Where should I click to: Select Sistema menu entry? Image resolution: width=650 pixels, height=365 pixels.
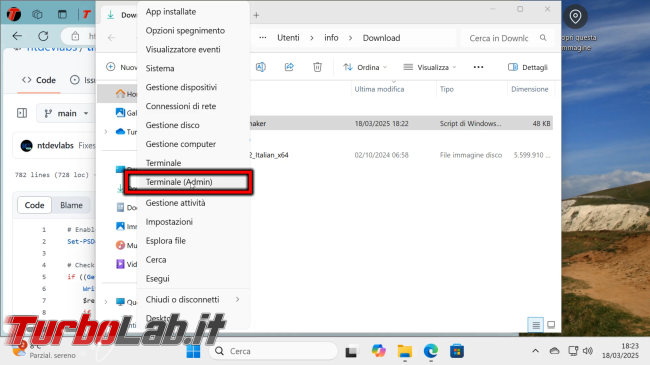click(x=160, y=68)
